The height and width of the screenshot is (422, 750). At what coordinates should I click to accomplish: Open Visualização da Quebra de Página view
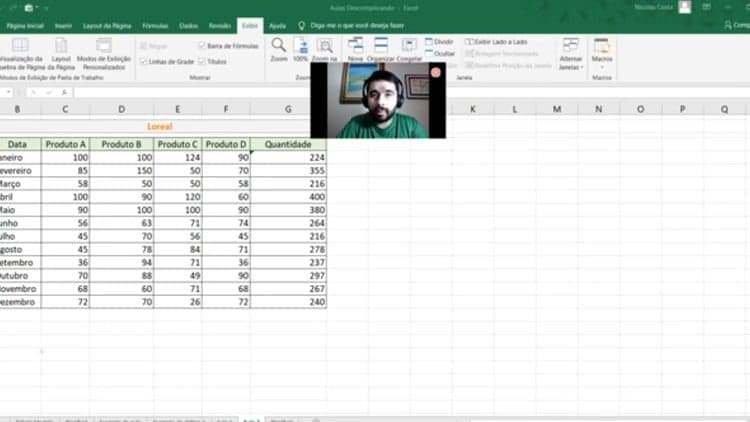click(20, 55)
